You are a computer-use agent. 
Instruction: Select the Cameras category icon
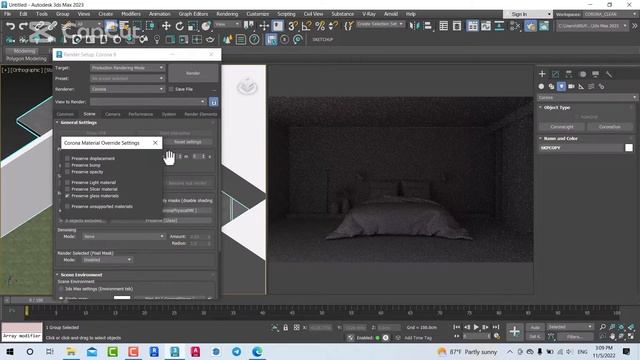[571, 87]
